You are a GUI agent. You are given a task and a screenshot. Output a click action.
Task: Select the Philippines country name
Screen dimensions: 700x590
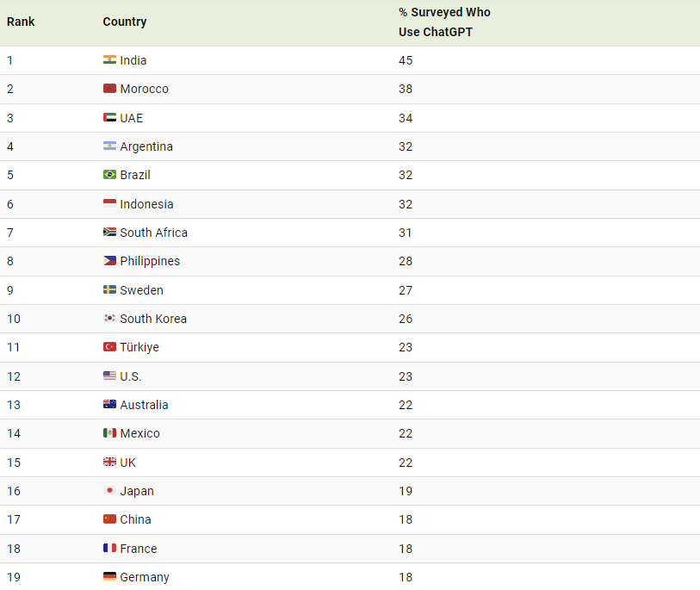pos(150,261)
